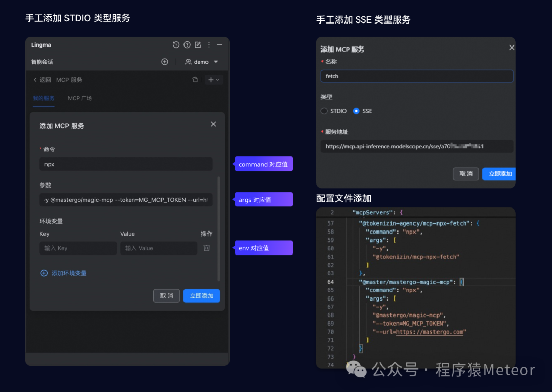Focus the 命令 field containing npx

(126, 164)
